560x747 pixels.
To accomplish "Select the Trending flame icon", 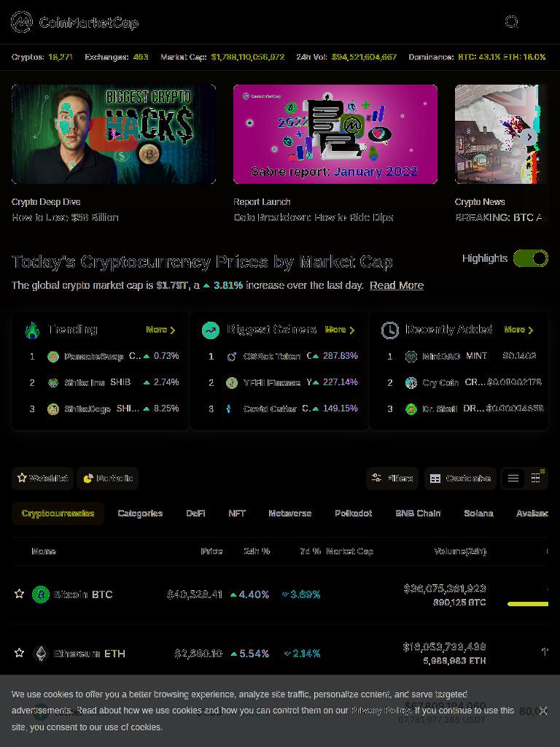I will coord(32,330).
